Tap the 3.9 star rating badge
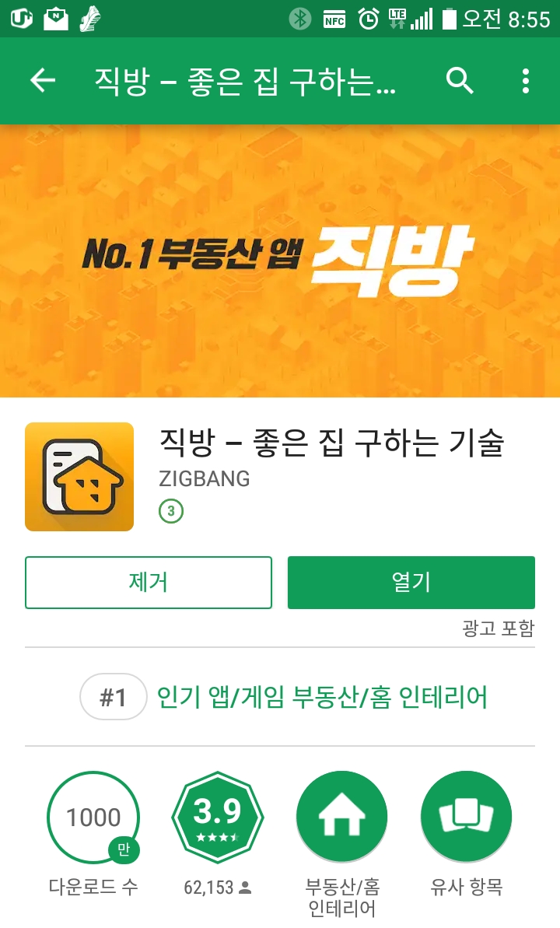Image resolution: width=560 pixels, height=928 pixels. [217, 818]
